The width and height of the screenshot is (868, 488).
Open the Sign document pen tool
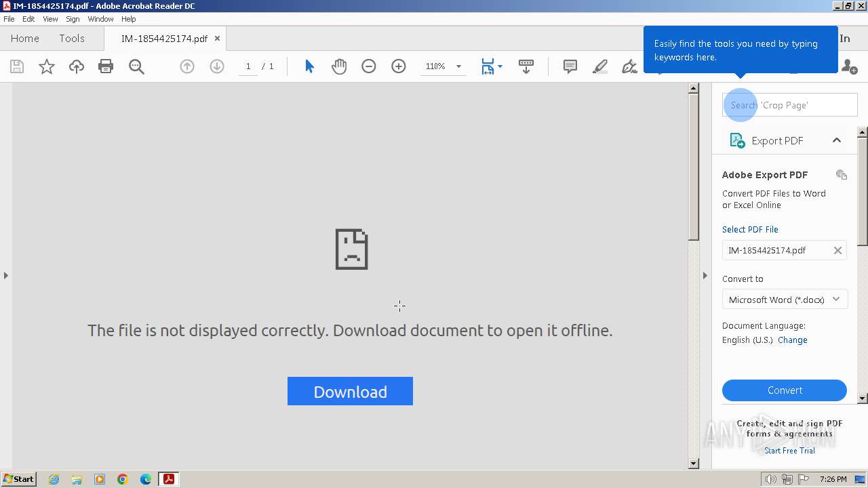click(630, 66)
